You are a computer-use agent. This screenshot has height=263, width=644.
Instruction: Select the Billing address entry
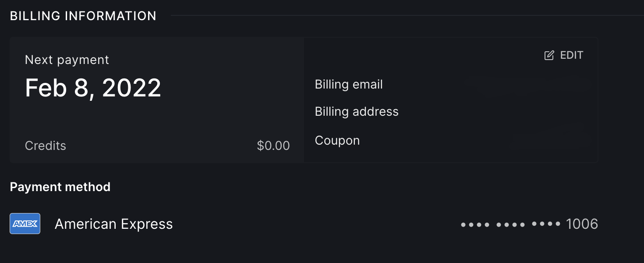click(357, 111)
